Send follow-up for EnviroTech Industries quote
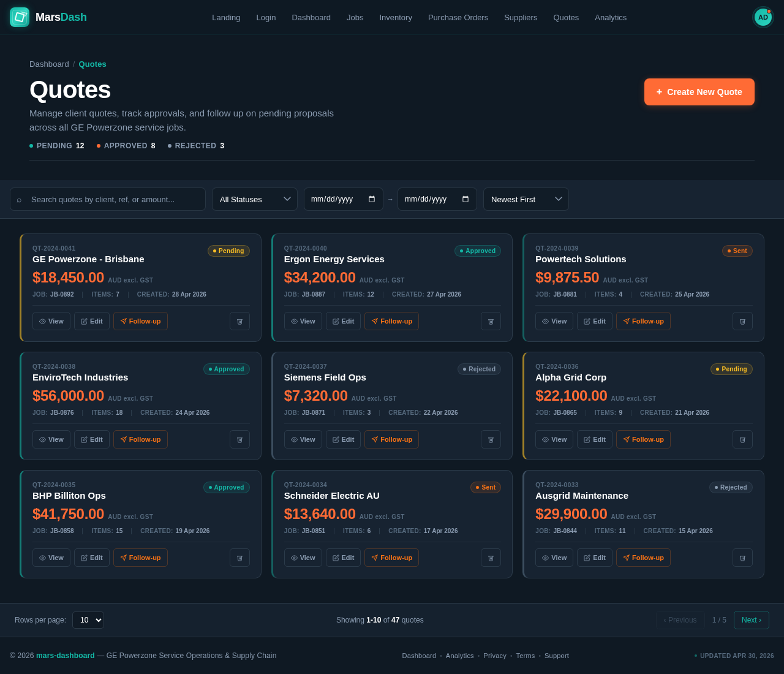This screenshot has height=674, width=784. tap(140, 439)
